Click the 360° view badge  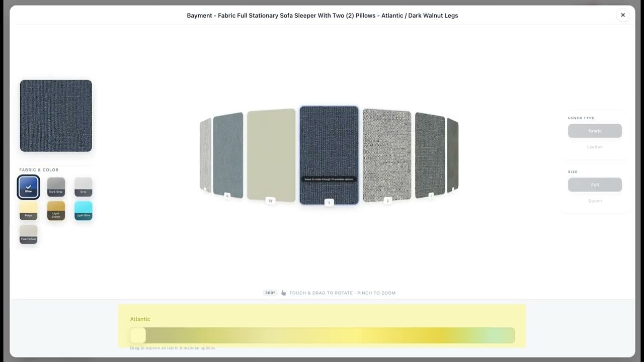pos(270,293)
